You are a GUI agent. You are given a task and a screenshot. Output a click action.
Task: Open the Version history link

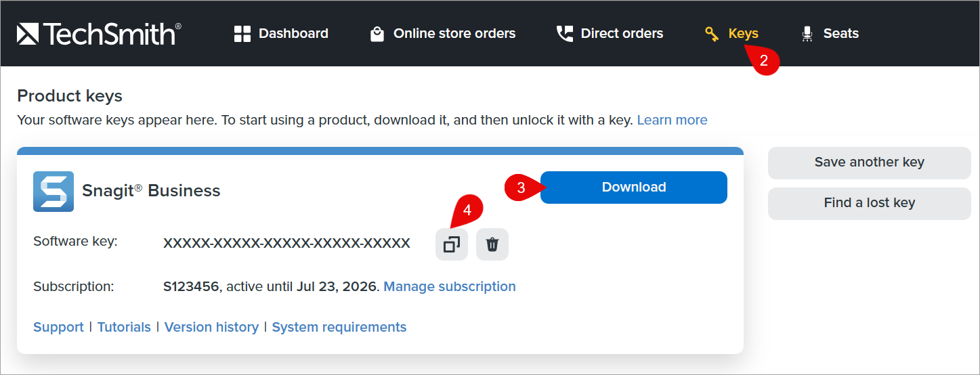[211, 327]
